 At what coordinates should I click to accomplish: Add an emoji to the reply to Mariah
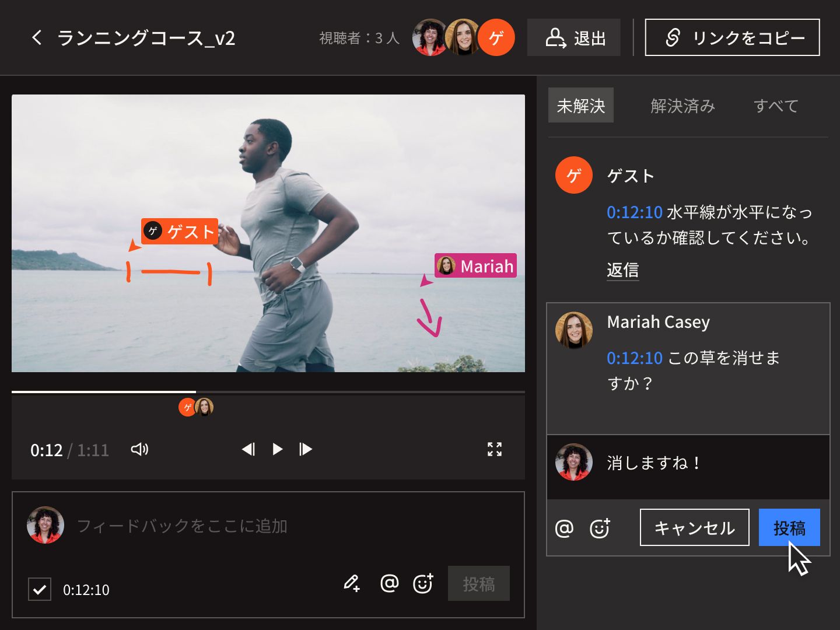coord(600,528)
